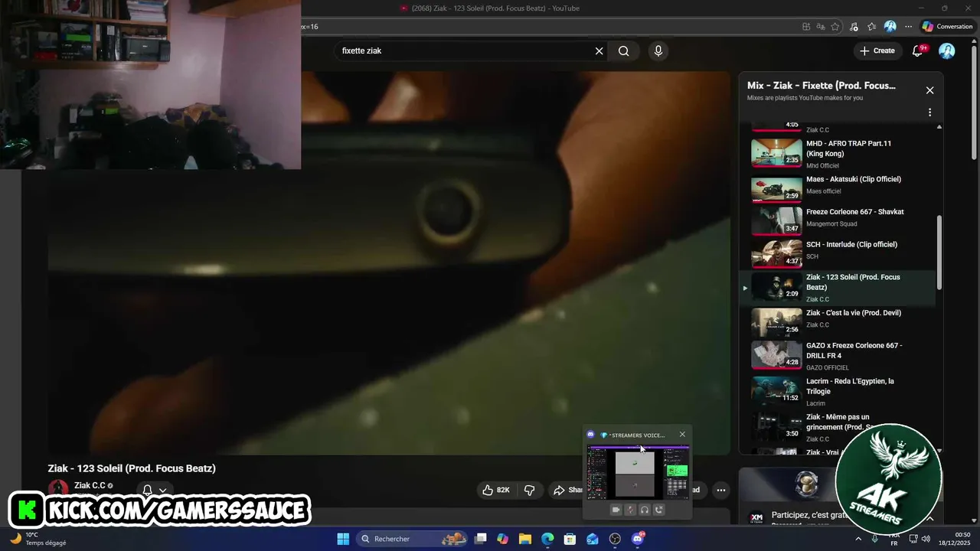Image resolution: width=980 pixels, height=551 pixels.
Task: Open the Edge profile avatar
Action: [890, 26]
